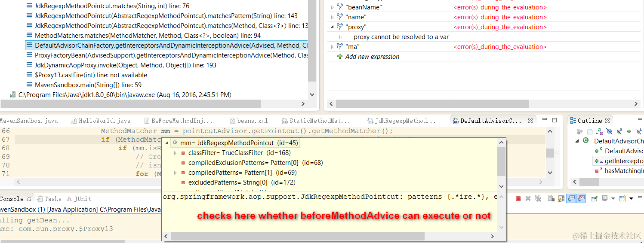Open the Tasks view tab
The image size is (644, 243).
pyautogui.click(x=49, y=199)
